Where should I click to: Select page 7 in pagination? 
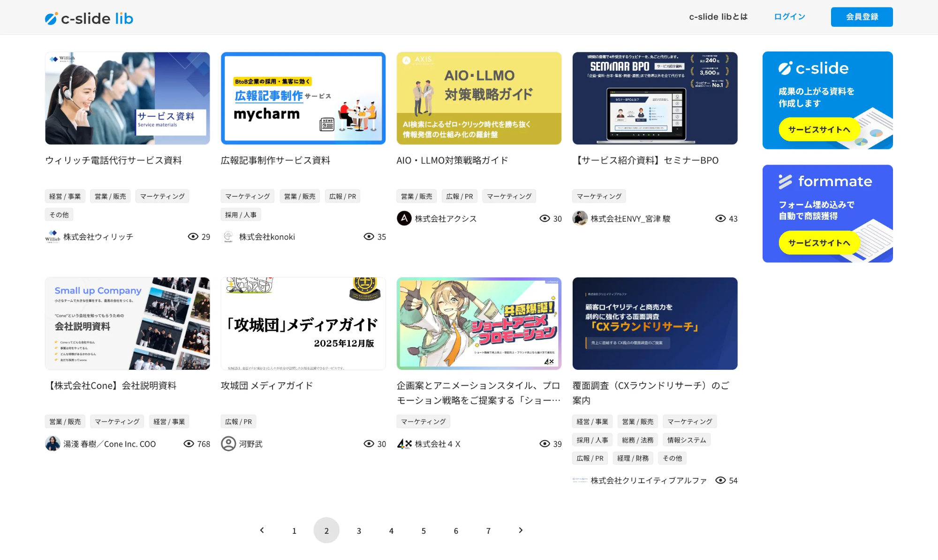click(488, 530)
